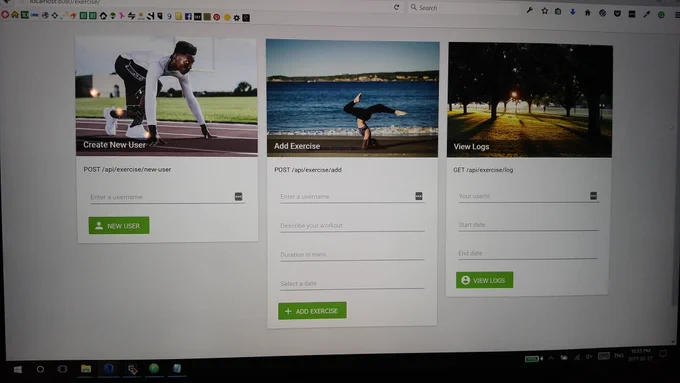This screenshot has width=680, height=383.
Task: Click the browser back arrow
Action: (7, 2)
